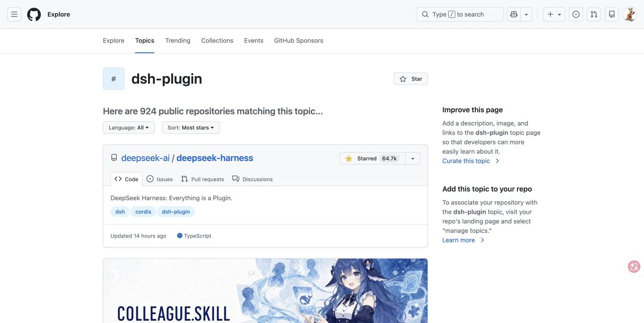The height and width of the screenshot is (323, 644).
Task: Open the Pull requests icon in header
Action: (x=594, y=14)
